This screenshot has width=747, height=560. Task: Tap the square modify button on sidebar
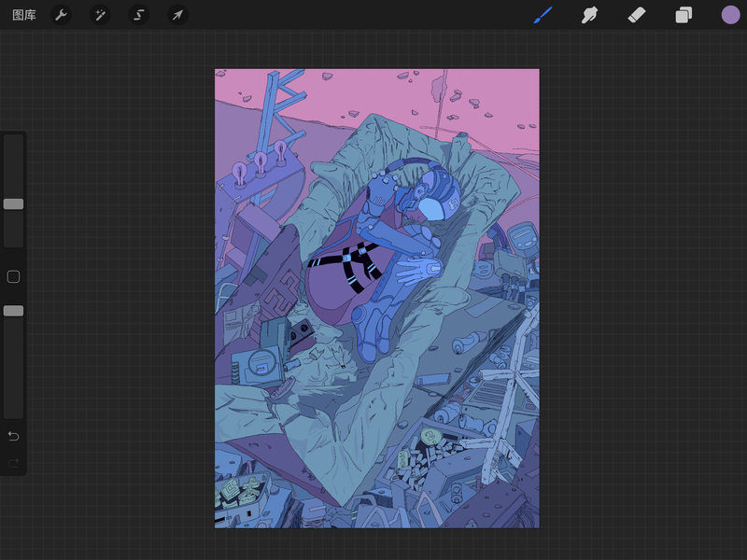pos(13,276)
